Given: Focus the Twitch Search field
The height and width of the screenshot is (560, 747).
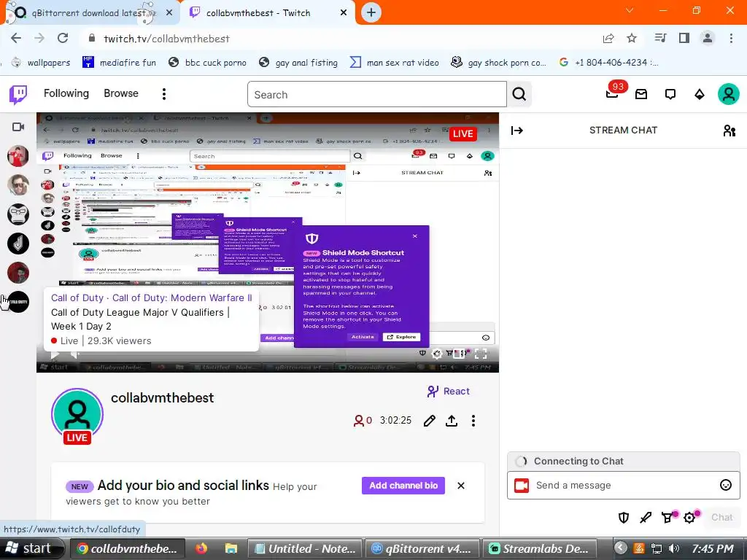Looking at the screenshot, I should (x=377, y=94).
